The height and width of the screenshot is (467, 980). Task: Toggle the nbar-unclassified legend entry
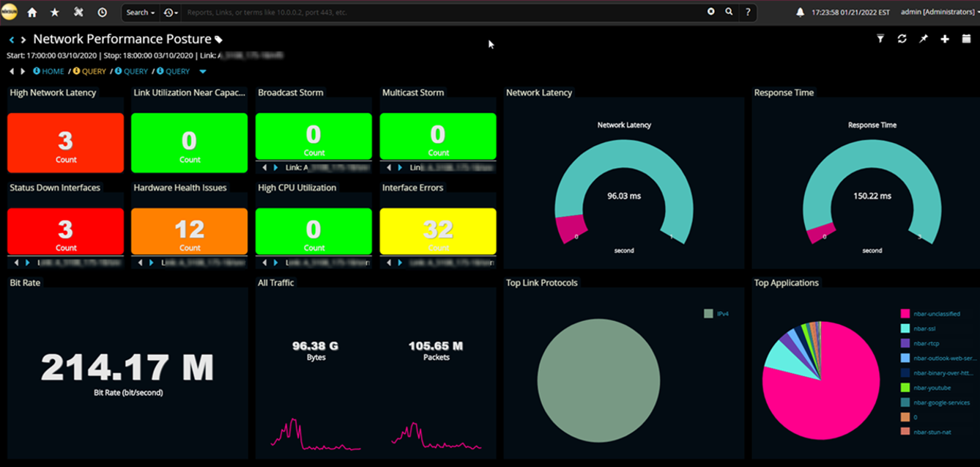tap(930, 314)
